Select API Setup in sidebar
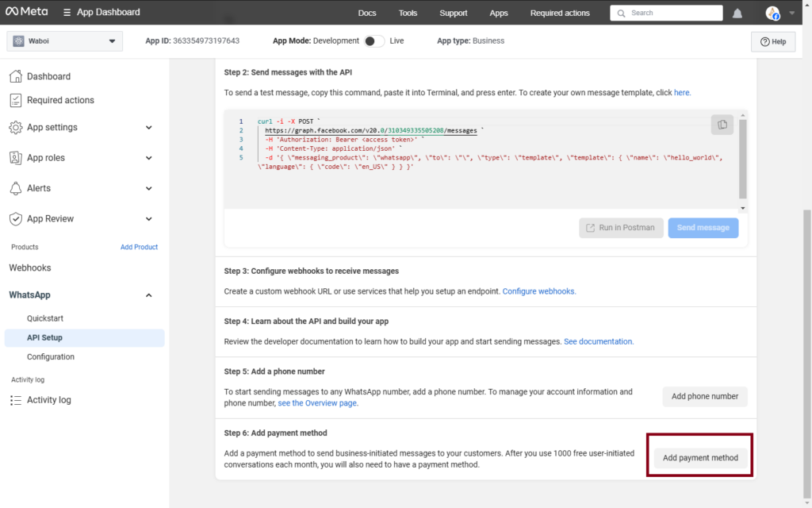Screen dimensions: 812x508 point(84,337)
